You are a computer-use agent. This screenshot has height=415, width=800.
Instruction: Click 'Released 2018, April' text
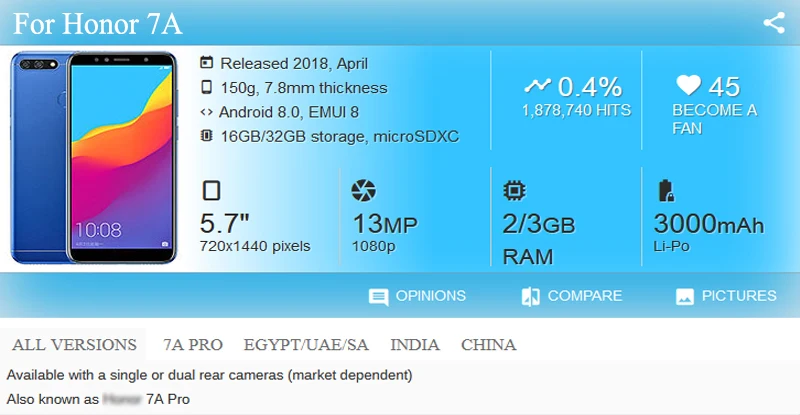tap(294, 63)
